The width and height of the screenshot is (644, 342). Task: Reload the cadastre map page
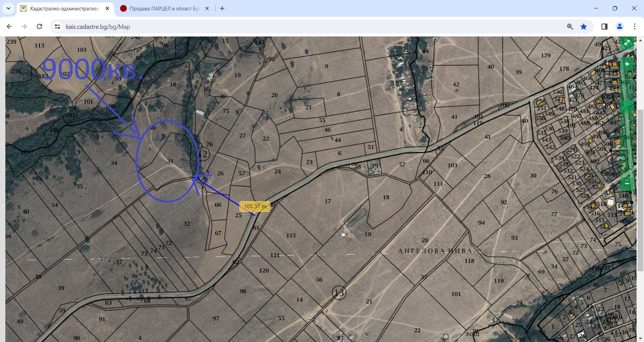[x=39, y=26]
